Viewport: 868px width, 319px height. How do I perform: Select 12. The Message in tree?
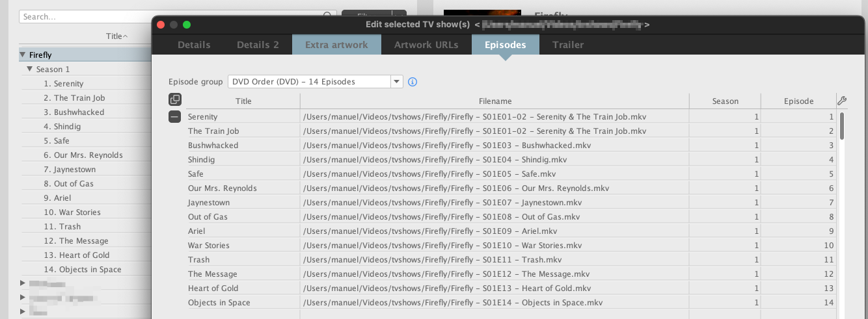tap(76, 241)
